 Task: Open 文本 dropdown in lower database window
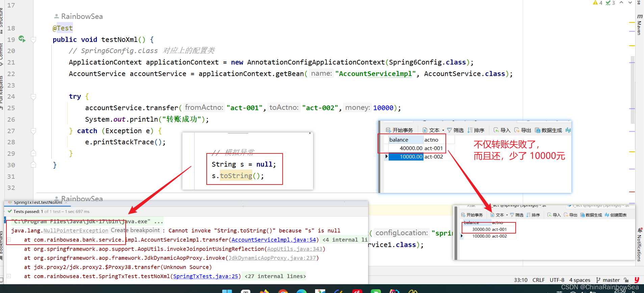(499, 215)
